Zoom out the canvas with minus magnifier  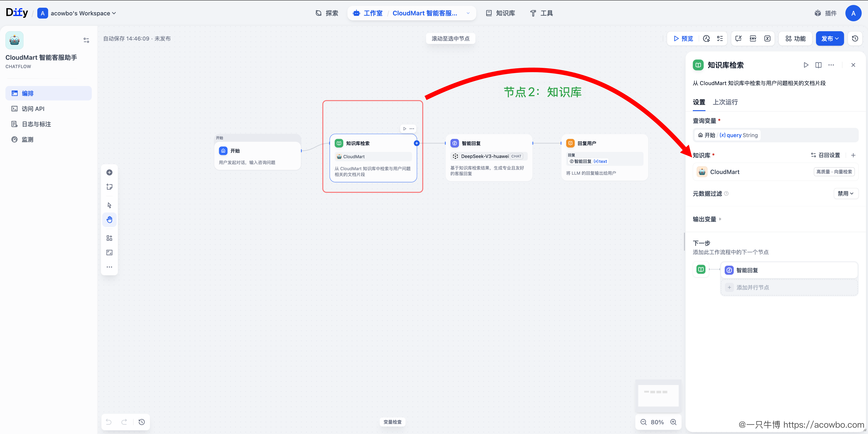point(643,422)
